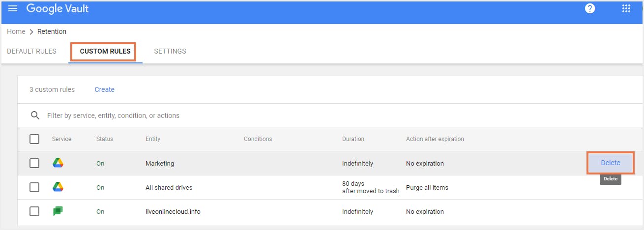Open the Marketing entity rule
The height and width of the screenshot is (230, 644).
(160, 163)
